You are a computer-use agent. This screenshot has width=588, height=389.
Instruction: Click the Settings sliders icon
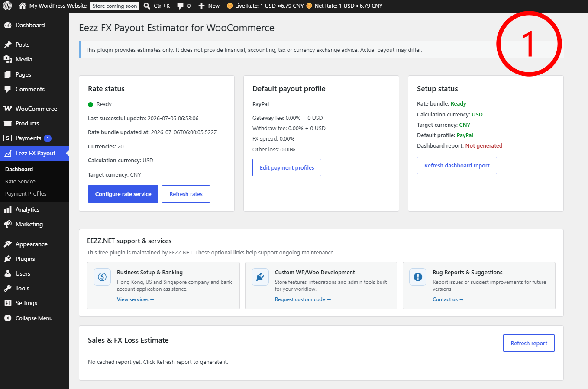(x=8, y=303)
